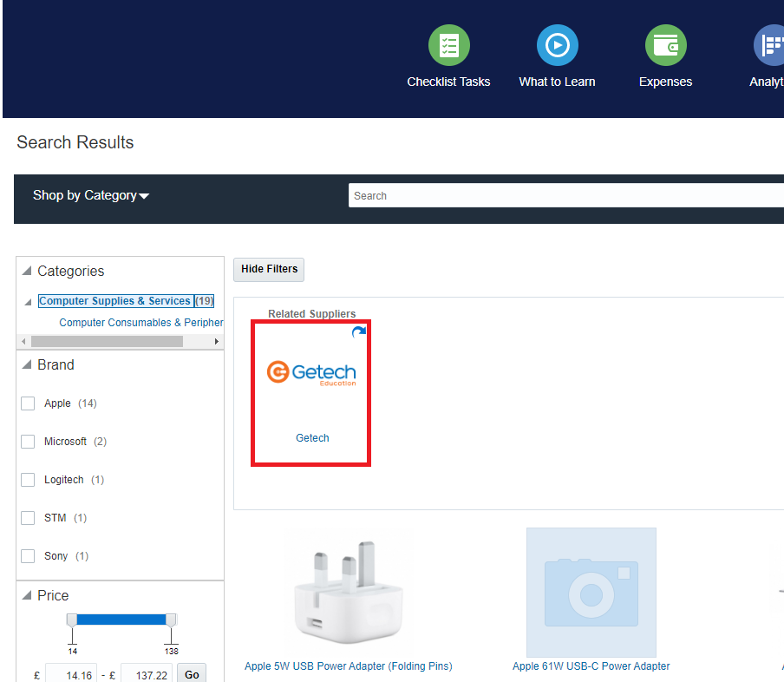The height and width of the screenshot is (682, 784).
Task: Collapse the Computer Supplies & Services tree node
Action: [x=28, y=302]
